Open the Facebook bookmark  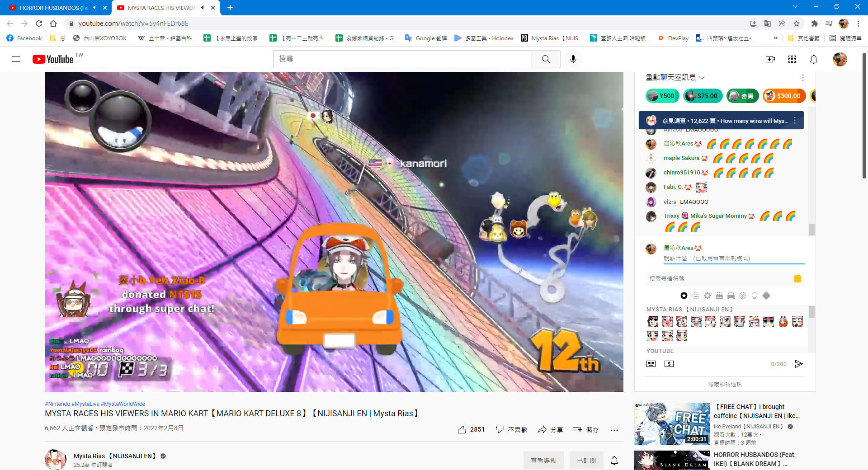pos(24,38)
